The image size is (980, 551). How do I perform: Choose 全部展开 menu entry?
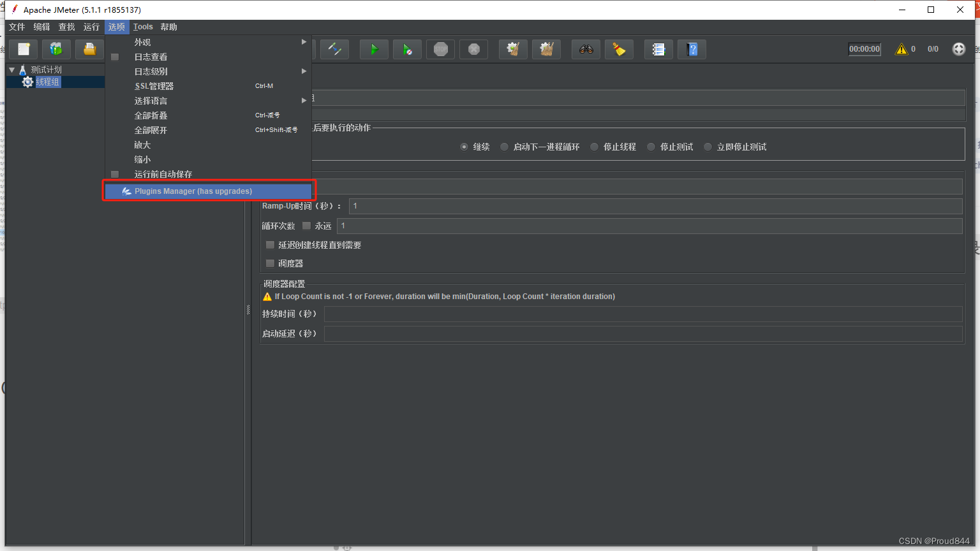point(208,130)
